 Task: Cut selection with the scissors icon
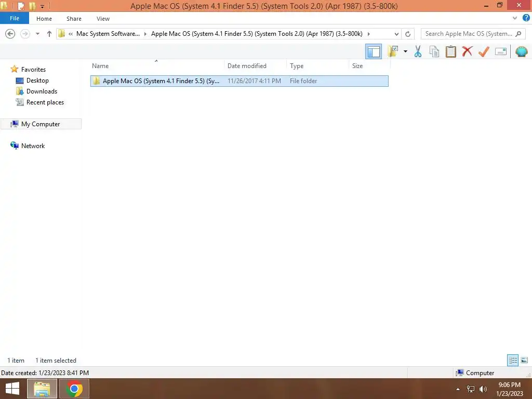pos(418,51)
